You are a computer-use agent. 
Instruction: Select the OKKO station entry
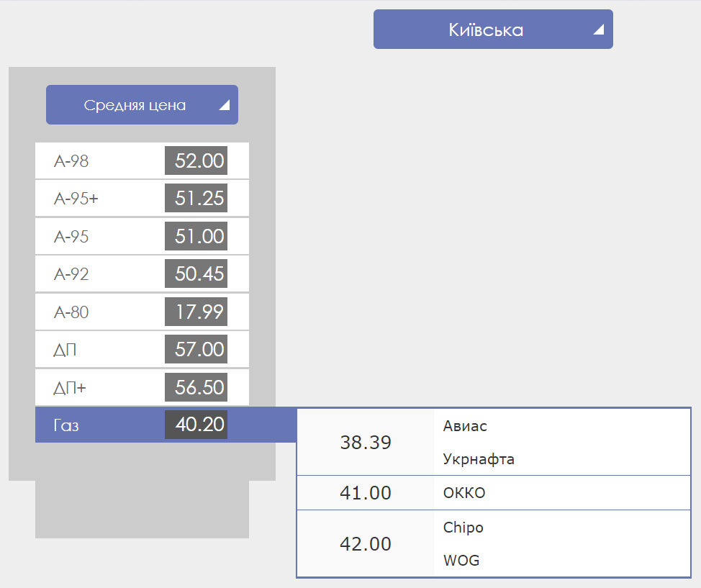[464, 493]
